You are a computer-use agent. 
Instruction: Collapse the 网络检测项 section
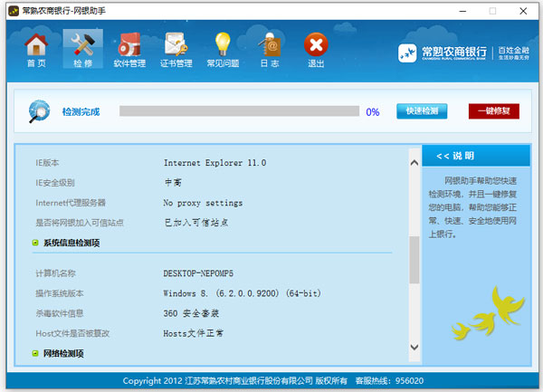35,353
